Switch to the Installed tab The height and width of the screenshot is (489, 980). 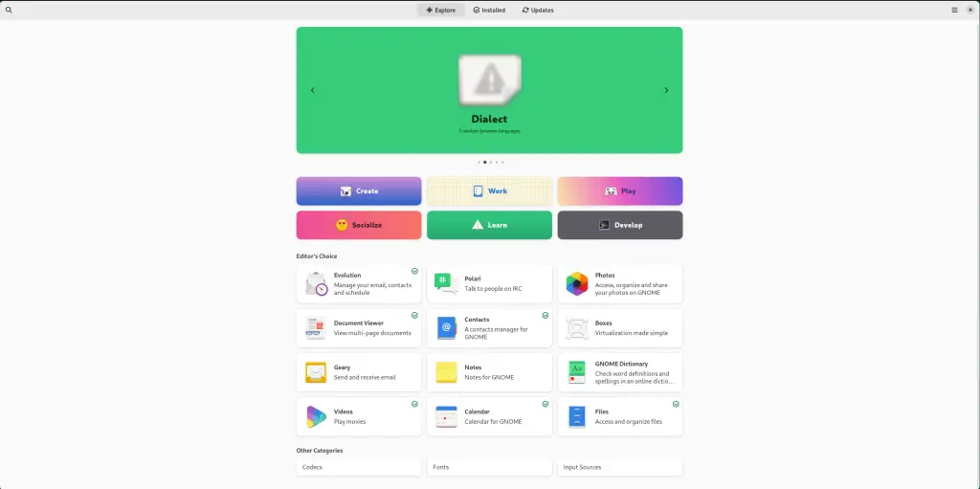point(489,10)
